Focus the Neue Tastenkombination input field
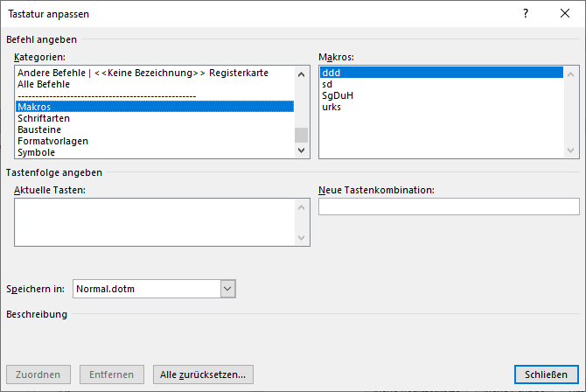 [449, 206]
